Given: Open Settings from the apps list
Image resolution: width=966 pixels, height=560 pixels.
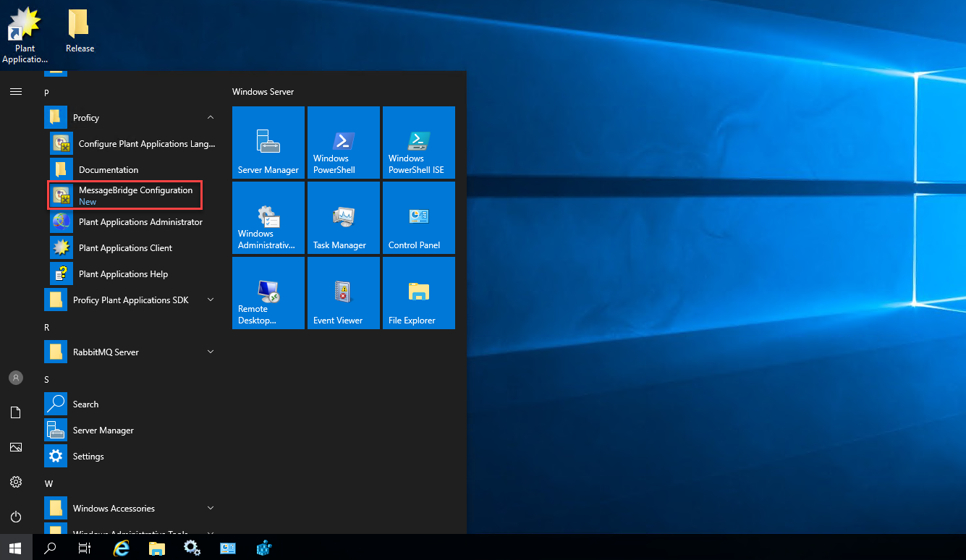Looking at the screenshot, I should 132,457.
